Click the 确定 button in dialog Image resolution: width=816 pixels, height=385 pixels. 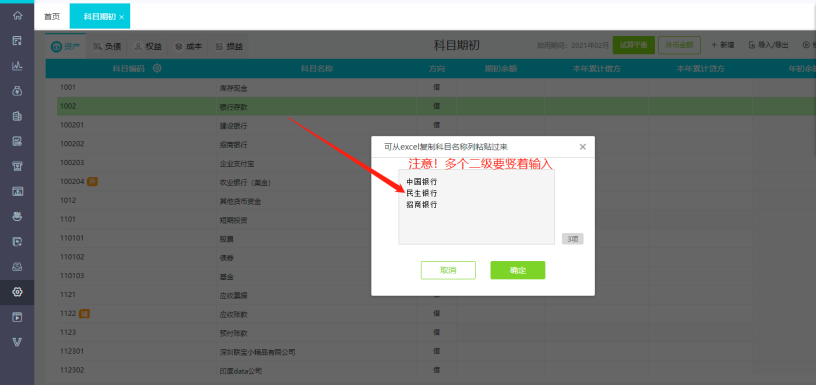point(518,270)
